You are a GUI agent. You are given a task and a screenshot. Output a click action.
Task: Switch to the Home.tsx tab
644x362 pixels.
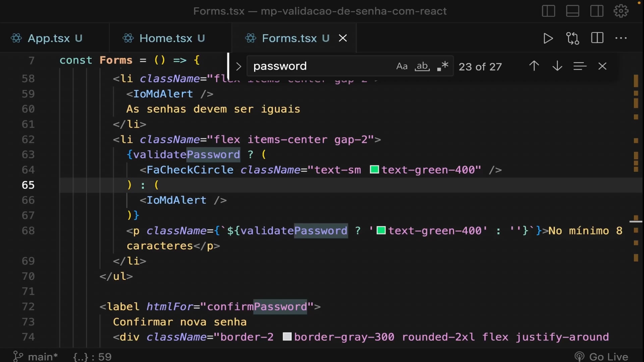click(x=166, y=38)
